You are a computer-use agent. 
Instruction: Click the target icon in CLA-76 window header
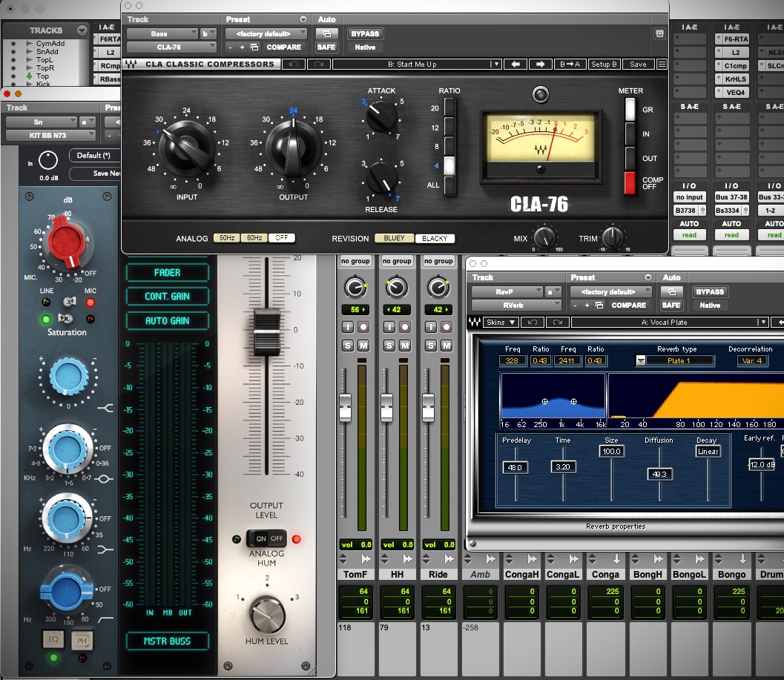659,33
